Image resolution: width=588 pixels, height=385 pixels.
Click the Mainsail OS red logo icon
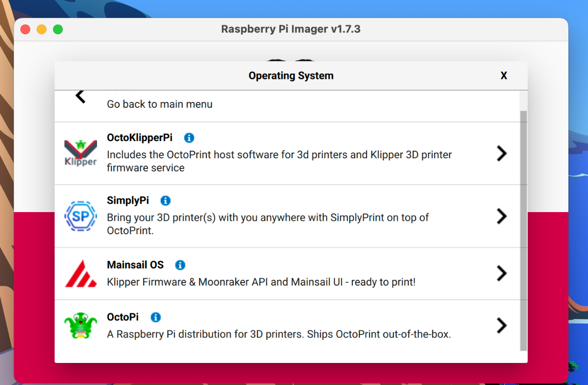click(81, 273)
